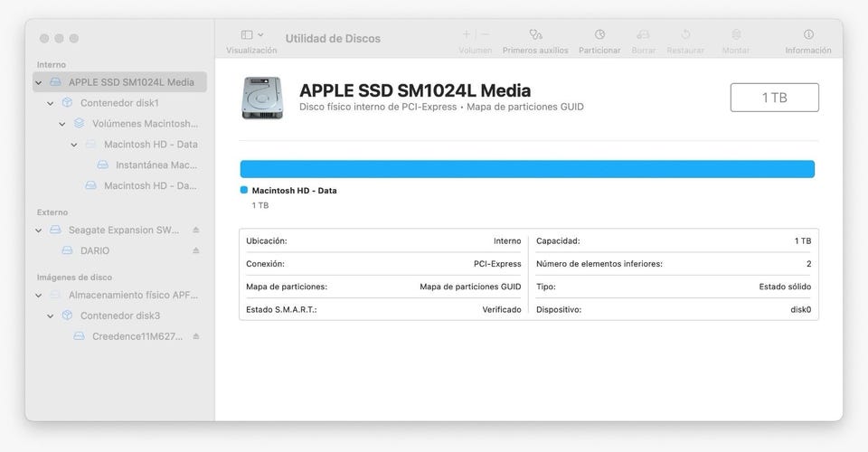Click the Tipo Estado sólido value
This screenshot has width=868, height=452.
(785, 287)
